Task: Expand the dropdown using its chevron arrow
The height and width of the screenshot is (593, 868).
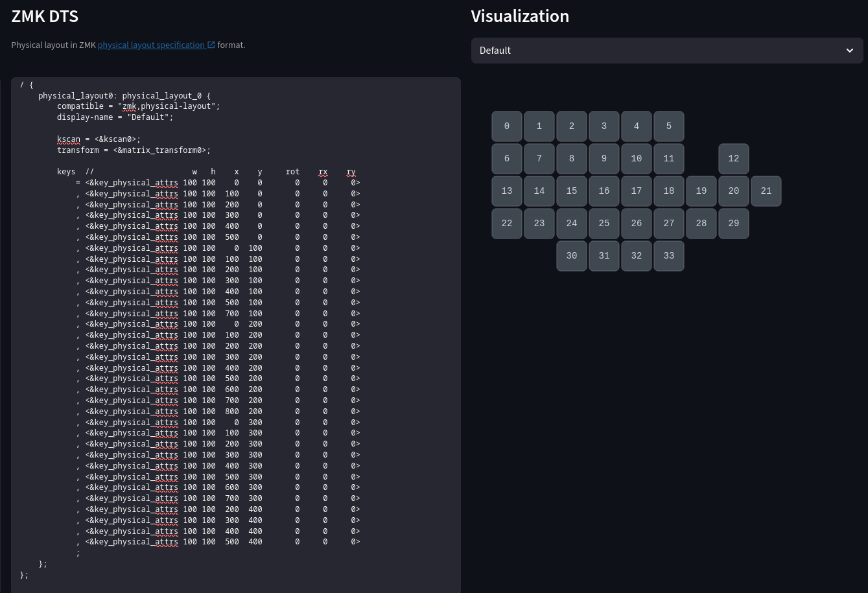Action: pyautogui.click(x=849, y=51)
